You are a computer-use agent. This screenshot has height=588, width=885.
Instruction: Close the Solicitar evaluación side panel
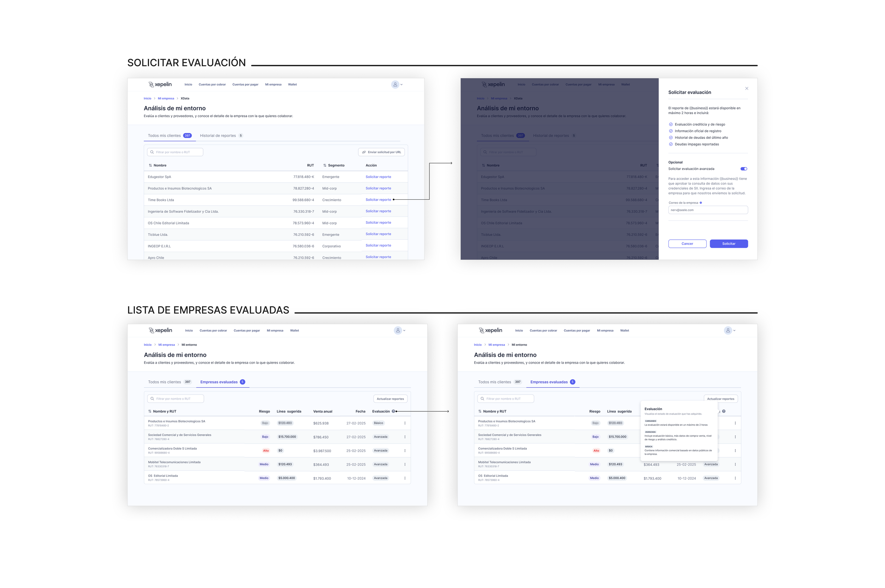click(x=746, y=89)
